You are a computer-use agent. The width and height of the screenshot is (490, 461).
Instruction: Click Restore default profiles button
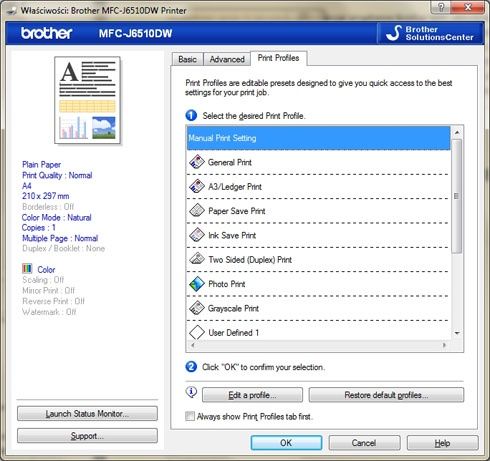[386, 395]
